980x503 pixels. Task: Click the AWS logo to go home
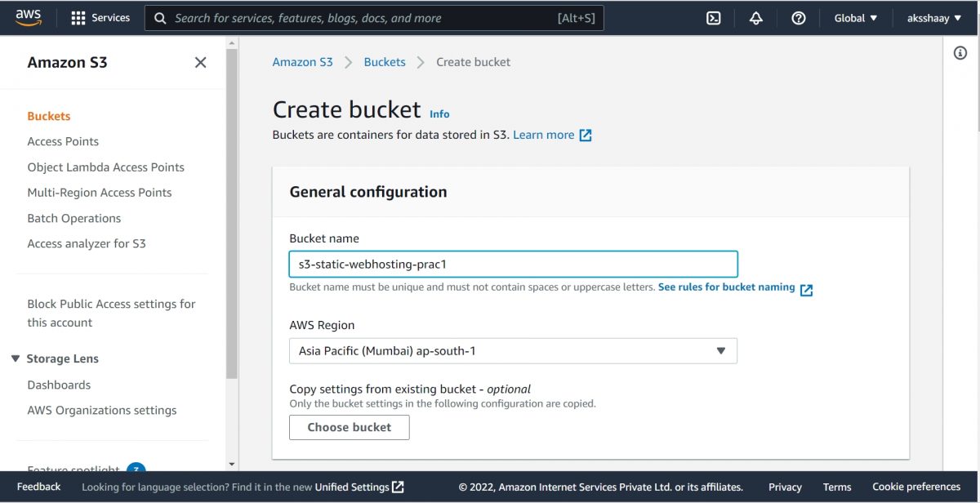click(x=29, y=16)
